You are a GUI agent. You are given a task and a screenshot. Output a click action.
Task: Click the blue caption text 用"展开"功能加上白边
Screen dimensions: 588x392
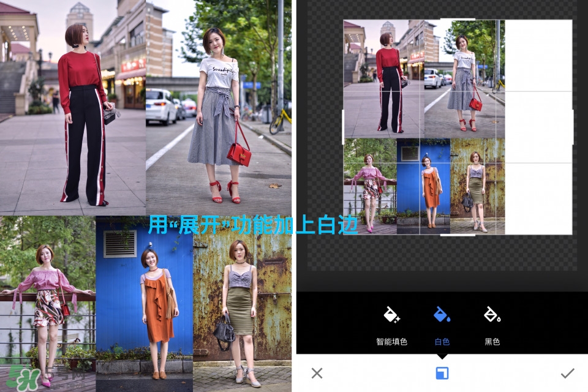252,225
